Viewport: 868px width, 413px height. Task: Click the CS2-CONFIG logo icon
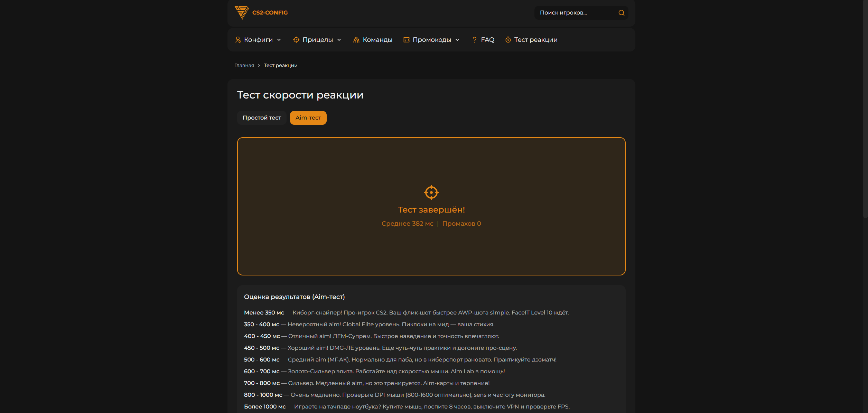[241, 12]
